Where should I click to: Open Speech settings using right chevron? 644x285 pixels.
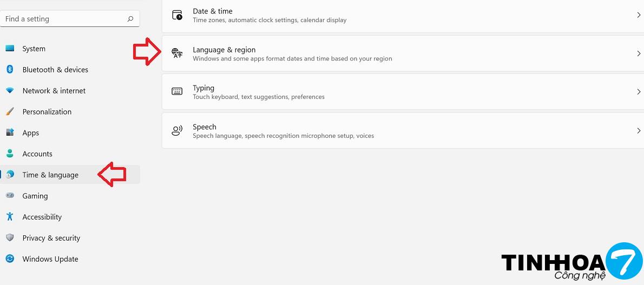click(639, 131)
